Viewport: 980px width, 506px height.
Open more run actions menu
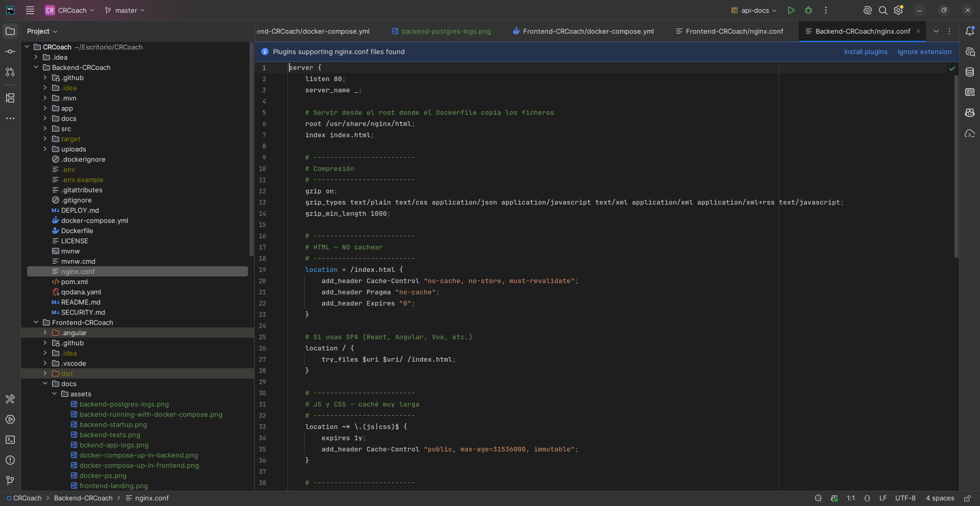(826, 10)
